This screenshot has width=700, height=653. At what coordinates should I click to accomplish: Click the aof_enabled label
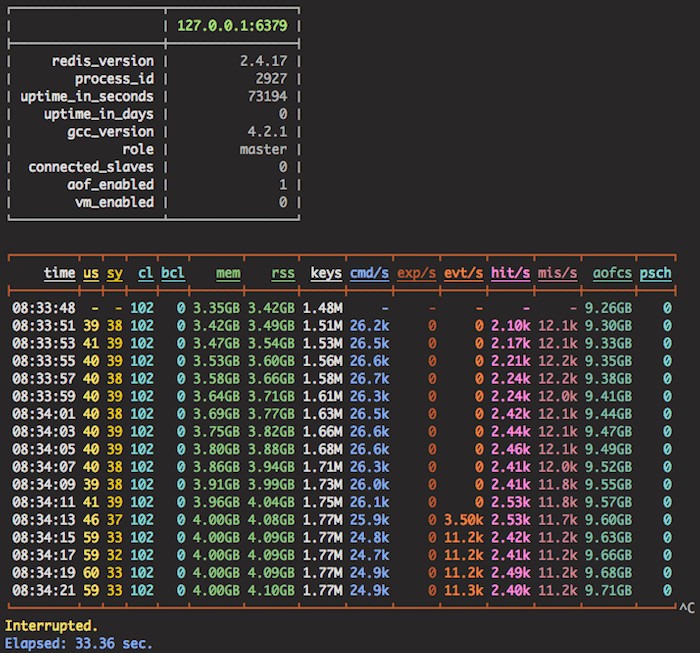pos(111,185)
